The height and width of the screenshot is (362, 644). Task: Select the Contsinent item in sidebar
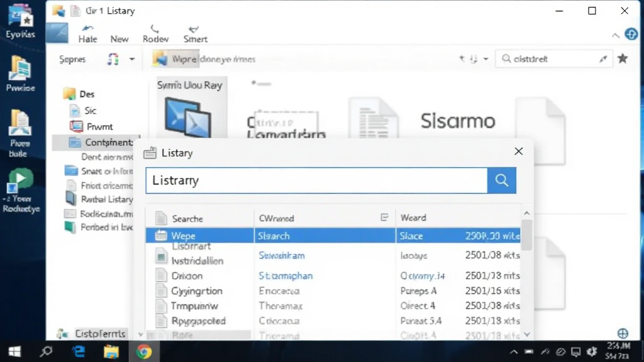97,143
